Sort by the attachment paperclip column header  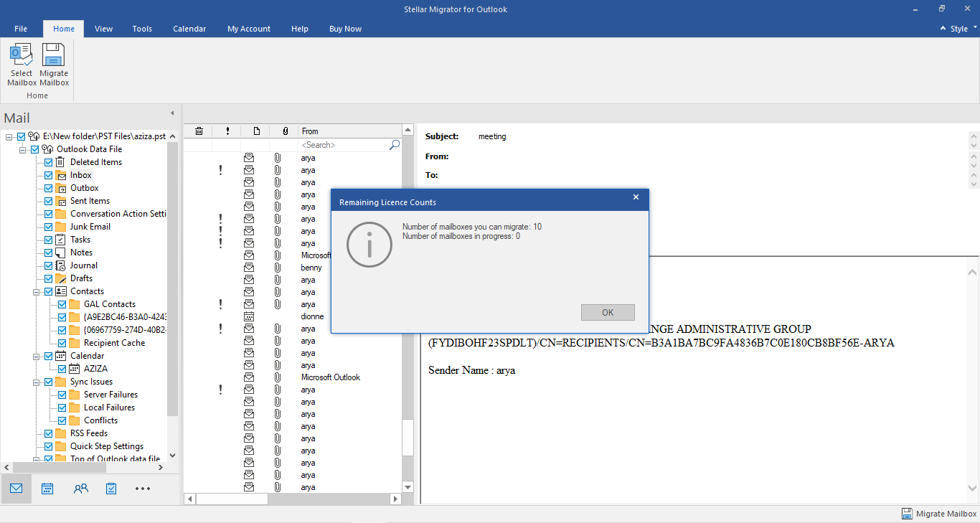285,131
